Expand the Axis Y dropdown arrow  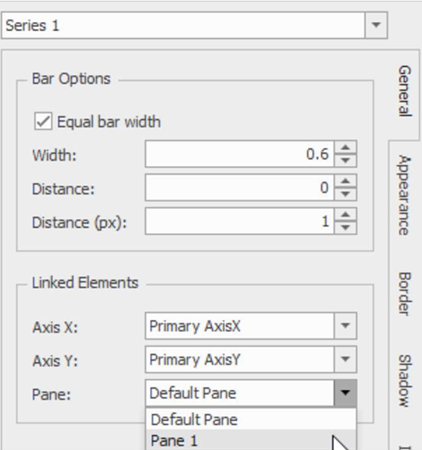pos(345,359)
